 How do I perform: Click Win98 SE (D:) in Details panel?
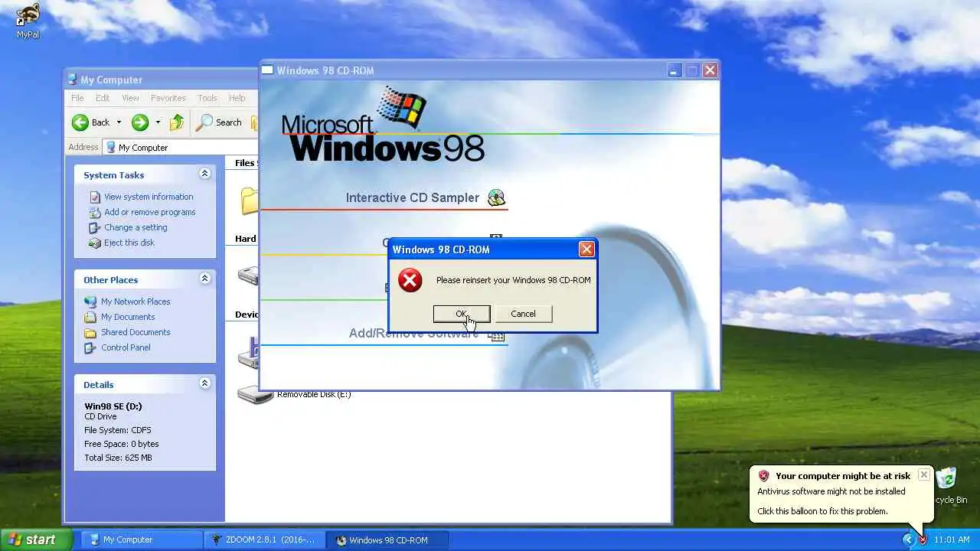pos(113,406)
